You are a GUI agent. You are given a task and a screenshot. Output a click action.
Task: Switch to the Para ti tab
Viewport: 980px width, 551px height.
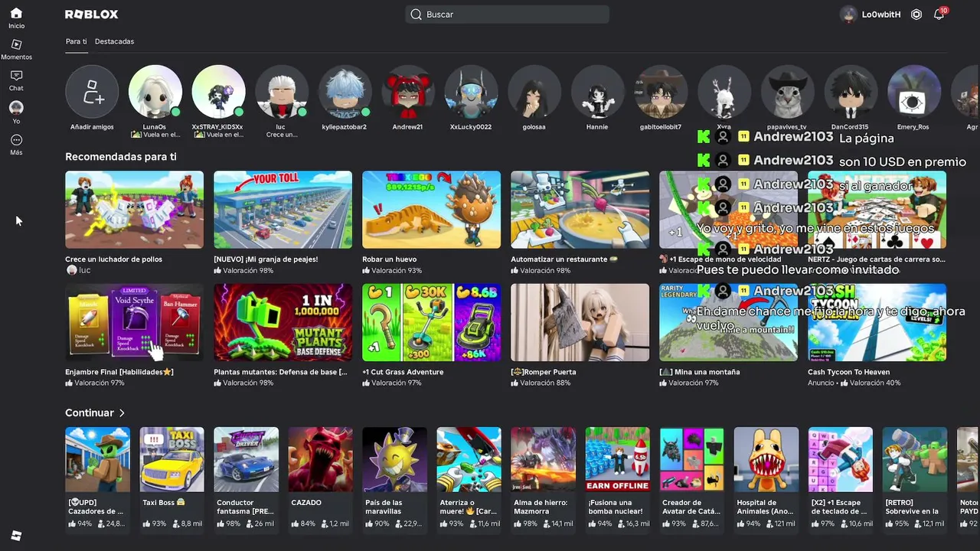coord(76,41)
